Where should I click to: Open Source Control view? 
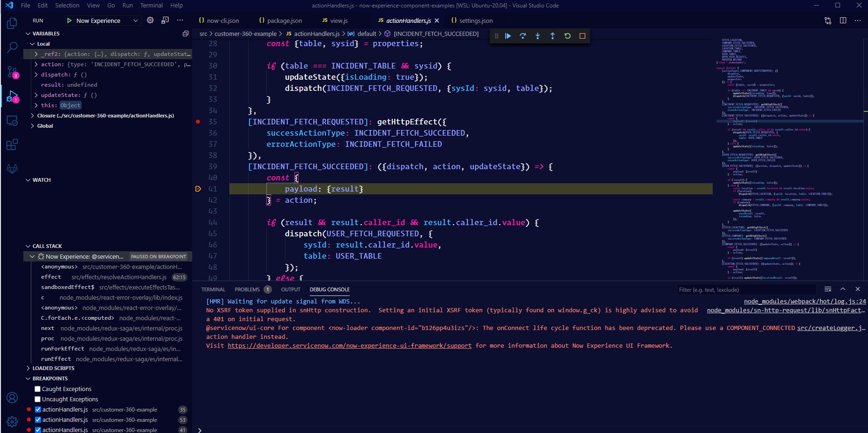pyautogui.click(x=12, y=72)
